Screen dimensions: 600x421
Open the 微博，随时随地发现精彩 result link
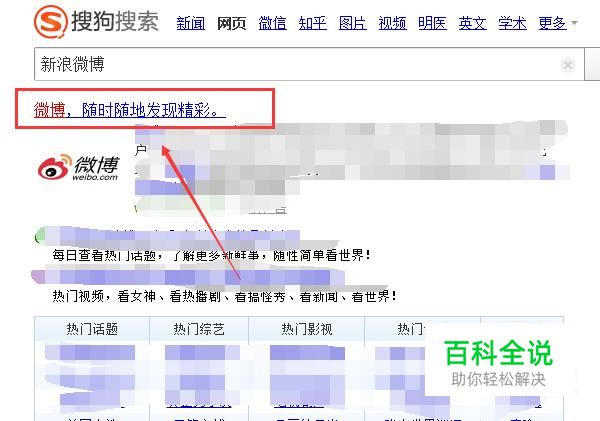(129, 110)
